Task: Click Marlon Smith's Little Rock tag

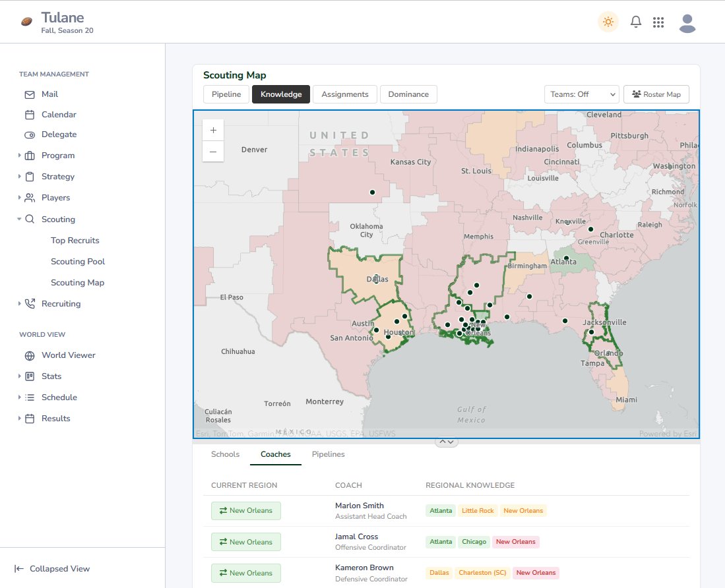Action: [x=478, y=510]
